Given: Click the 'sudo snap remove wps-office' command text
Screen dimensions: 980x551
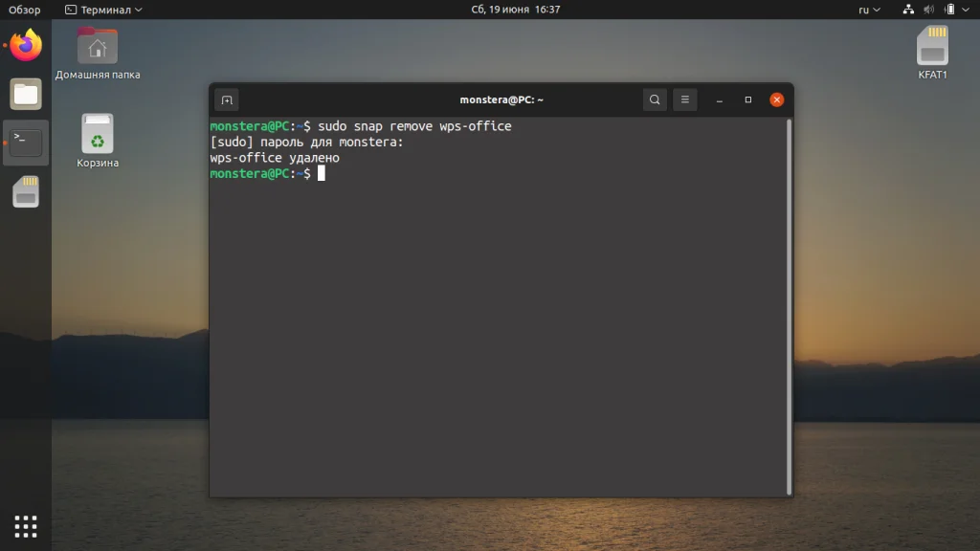Looking at the screenshot, I should tap(414, 126).
